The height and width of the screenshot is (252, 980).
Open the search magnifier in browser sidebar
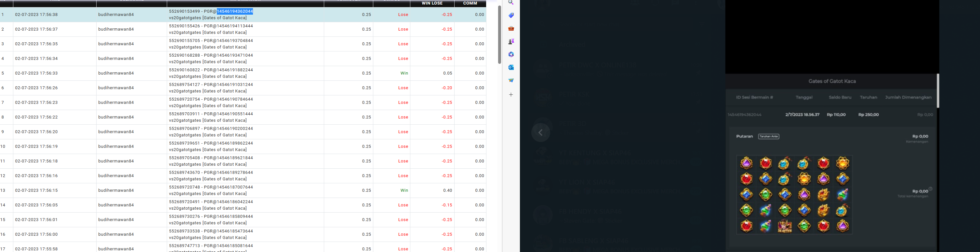click(x=511, y=2)
